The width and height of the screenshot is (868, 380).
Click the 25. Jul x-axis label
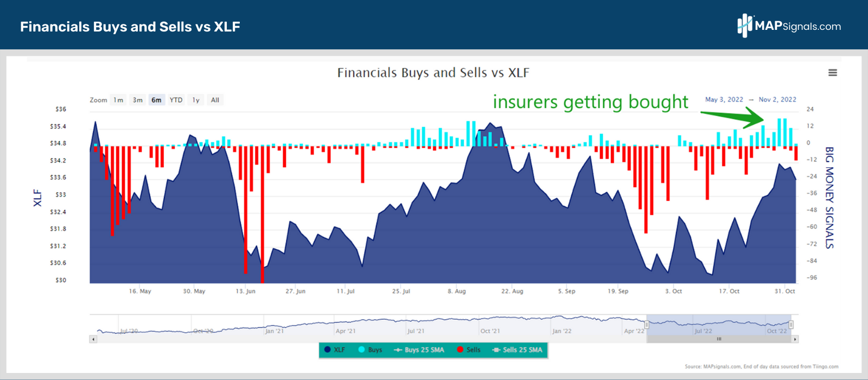pos(401,292)
